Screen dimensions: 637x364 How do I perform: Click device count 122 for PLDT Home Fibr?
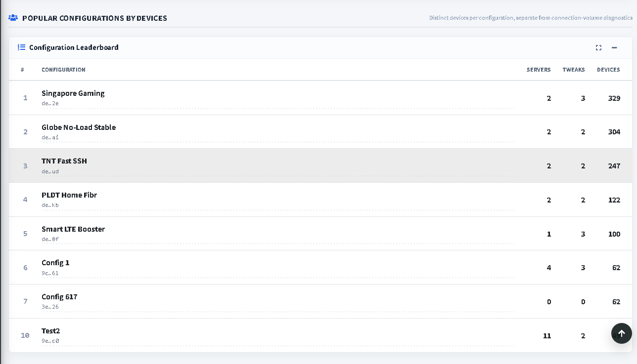click(614, 200)
